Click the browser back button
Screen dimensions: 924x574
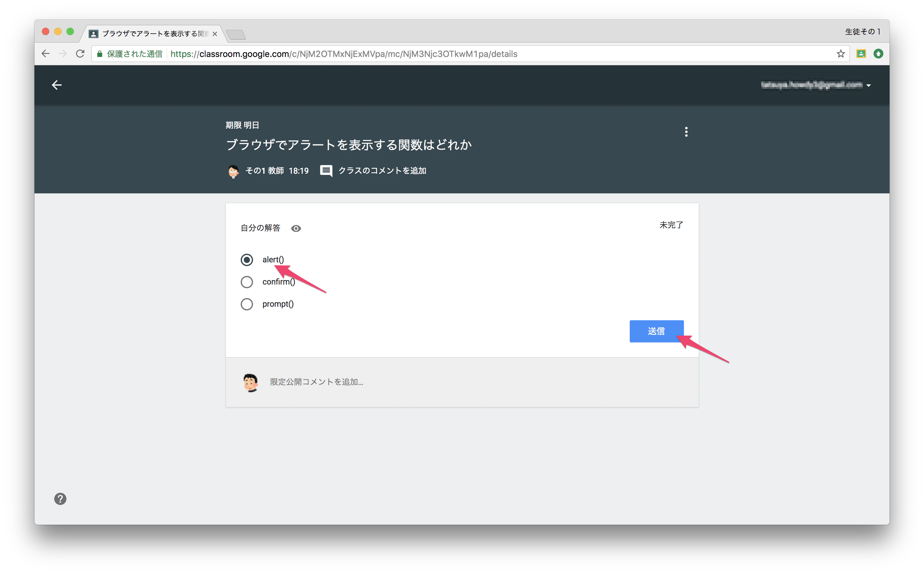46,54
